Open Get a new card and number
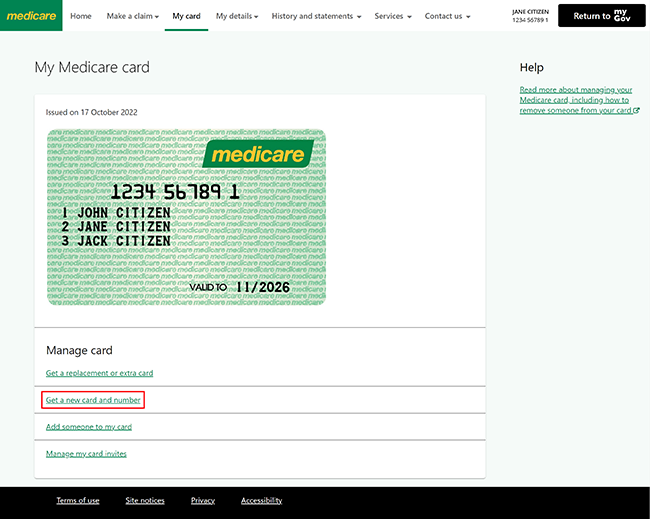The image size is (650, 519). (x=93, y=400)
